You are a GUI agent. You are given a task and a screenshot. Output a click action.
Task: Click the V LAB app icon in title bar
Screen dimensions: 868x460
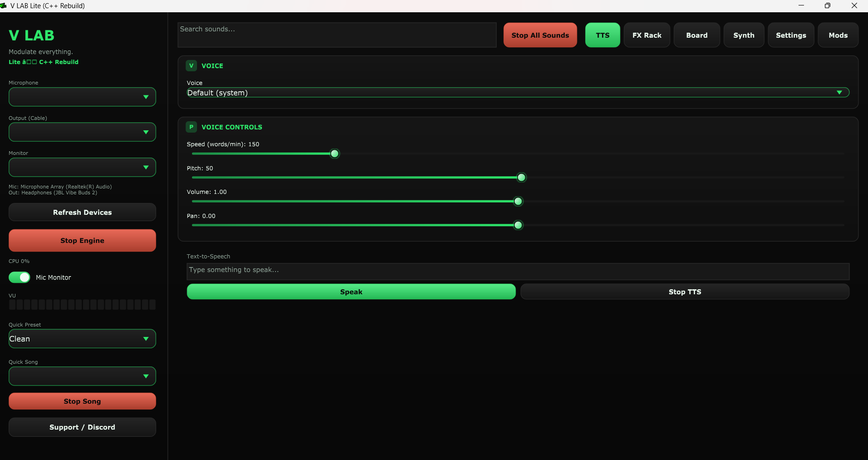tap(4, 5)
